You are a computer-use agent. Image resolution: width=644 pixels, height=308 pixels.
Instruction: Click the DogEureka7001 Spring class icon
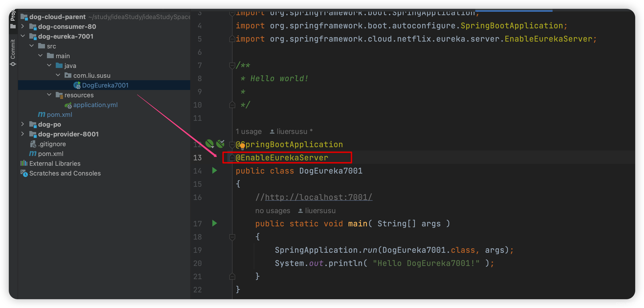tap(77, 85)
